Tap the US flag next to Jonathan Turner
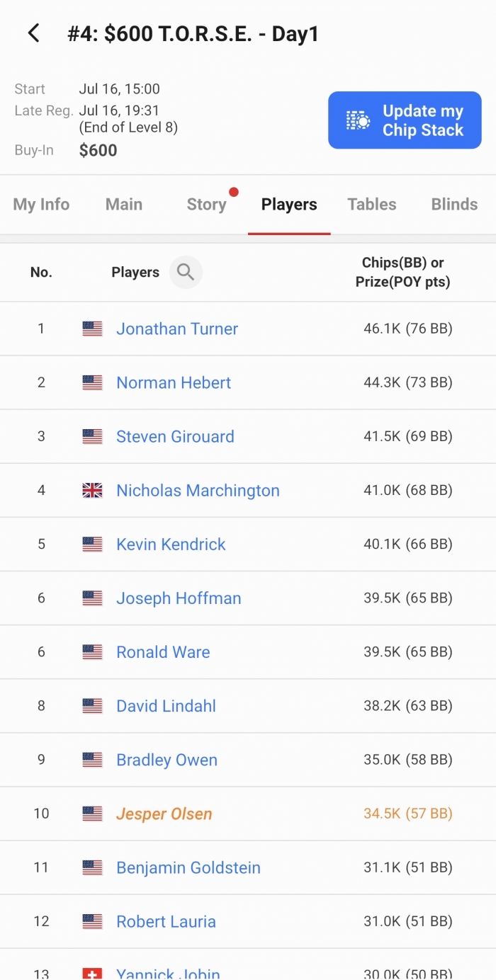 pyautogui.click(x=92, y=329)
